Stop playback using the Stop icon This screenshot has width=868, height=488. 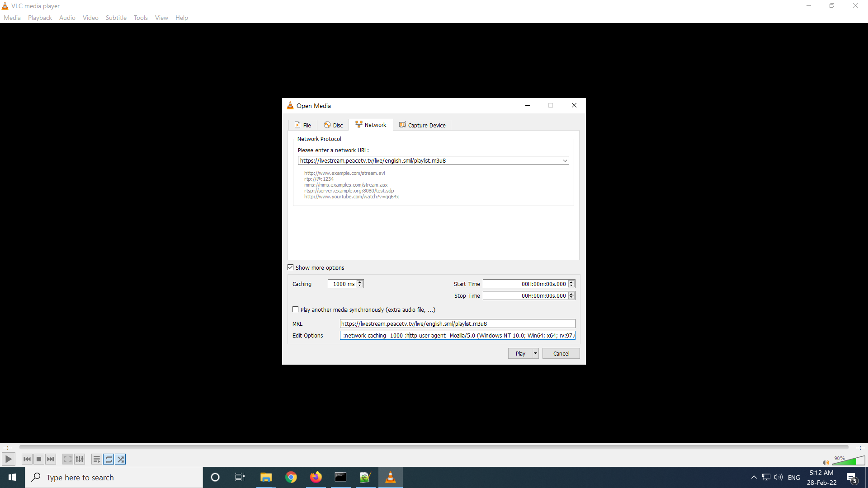tap(38, 459)
